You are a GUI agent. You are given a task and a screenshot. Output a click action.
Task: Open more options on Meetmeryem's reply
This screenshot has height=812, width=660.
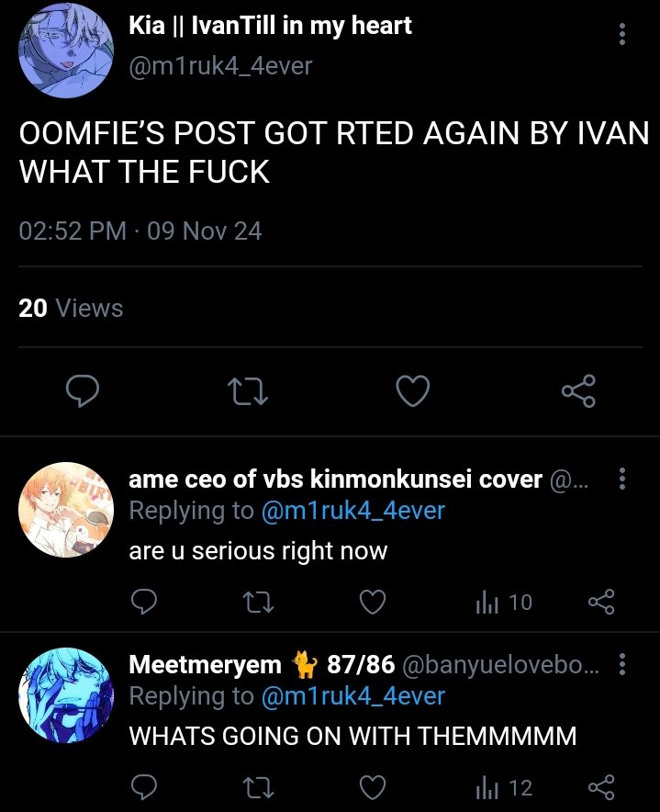coord(622,664)
